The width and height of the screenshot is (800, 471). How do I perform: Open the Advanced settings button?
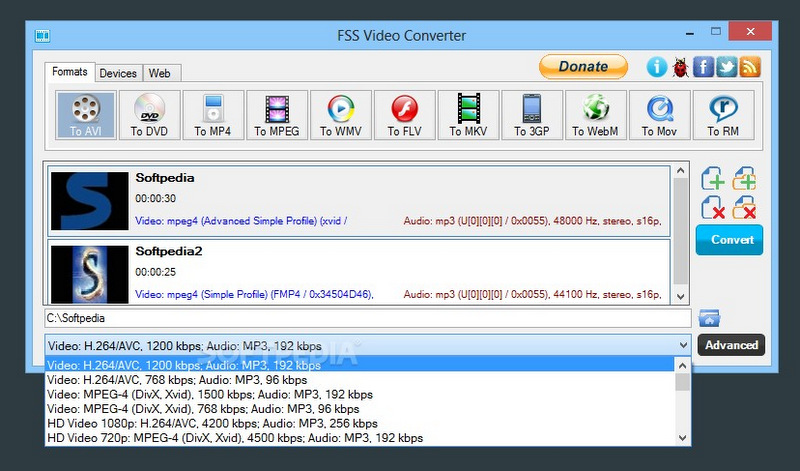coord(731,345)
